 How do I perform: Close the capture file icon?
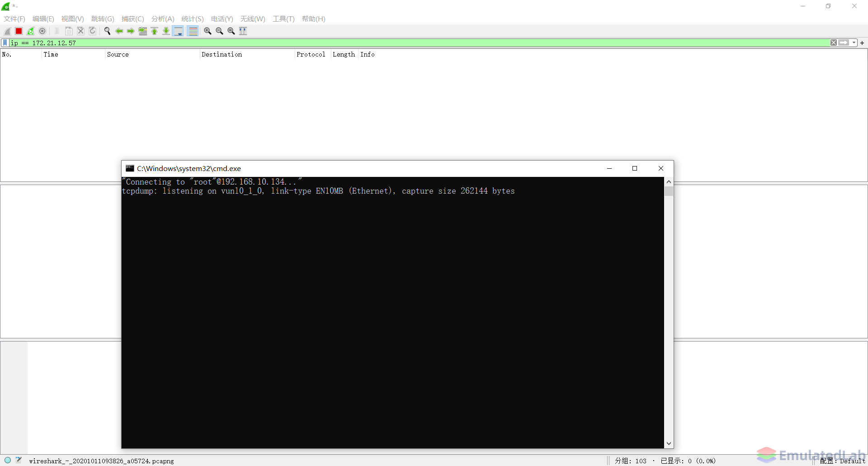click(x=80, y=31)
